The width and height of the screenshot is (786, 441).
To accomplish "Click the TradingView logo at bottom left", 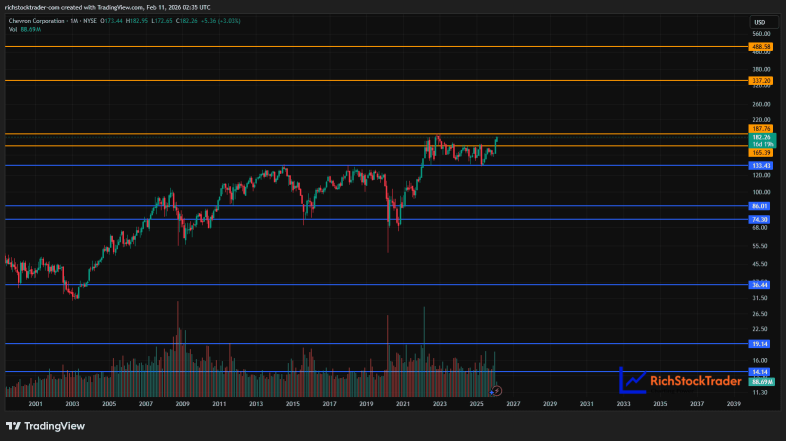I will (45, 426).
